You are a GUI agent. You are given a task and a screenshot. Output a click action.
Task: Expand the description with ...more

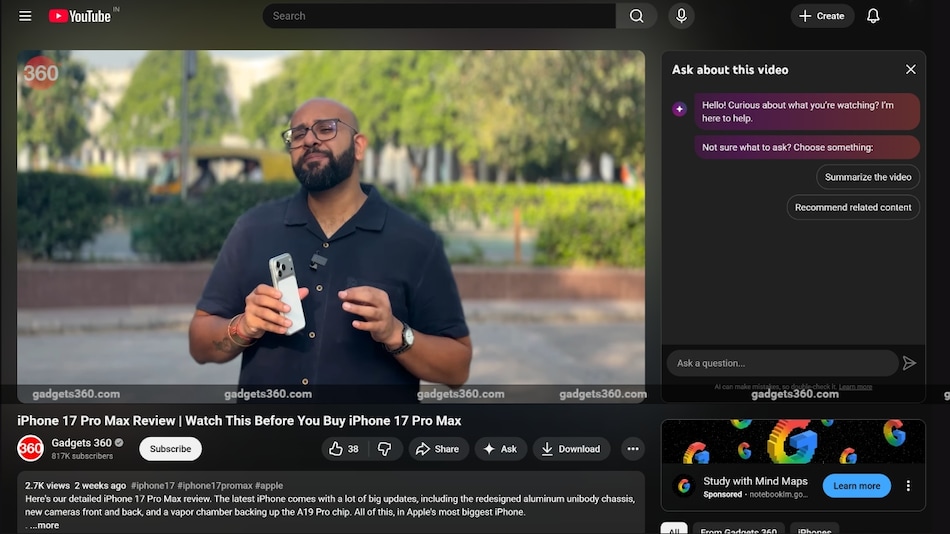click(x=45, y=526)
